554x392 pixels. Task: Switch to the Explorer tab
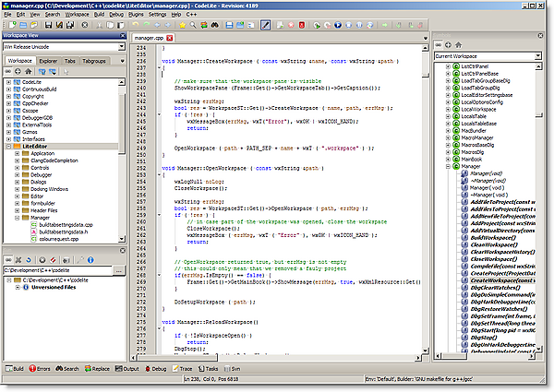point(47,60)
